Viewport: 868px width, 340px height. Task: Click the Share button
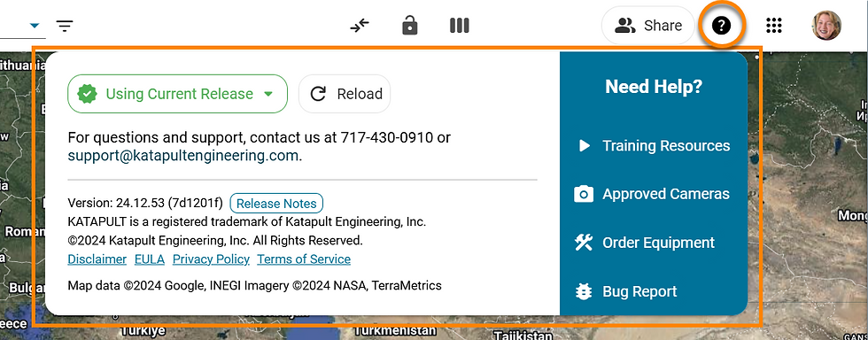pyautogui.click(x=647, y=26)
